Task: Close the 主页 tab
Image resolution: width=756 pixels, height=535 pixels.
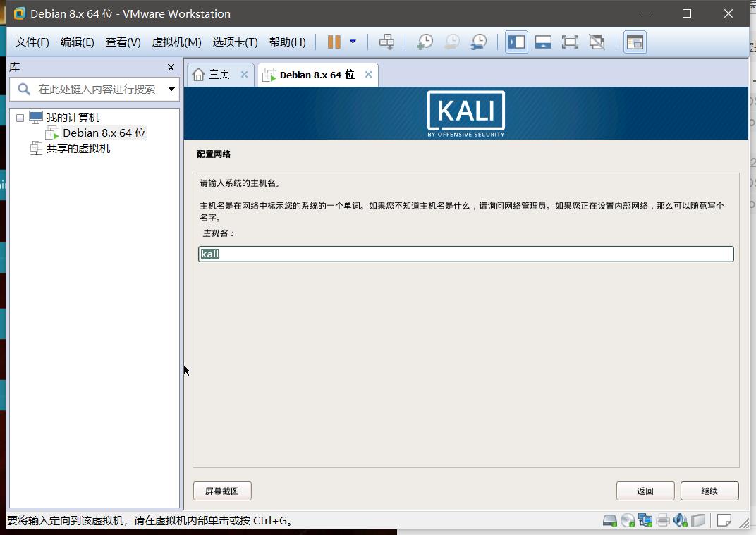Action: 244,74
